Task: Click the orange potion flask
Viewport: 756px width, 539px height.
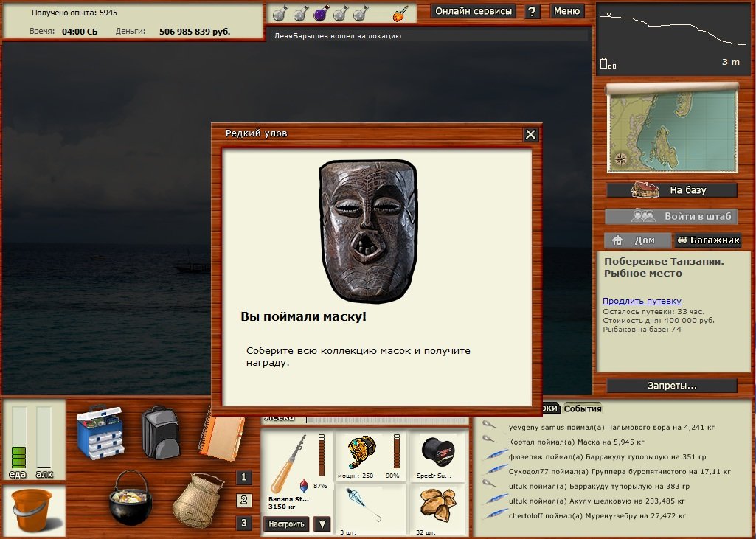Action: [x=400, y=13]
